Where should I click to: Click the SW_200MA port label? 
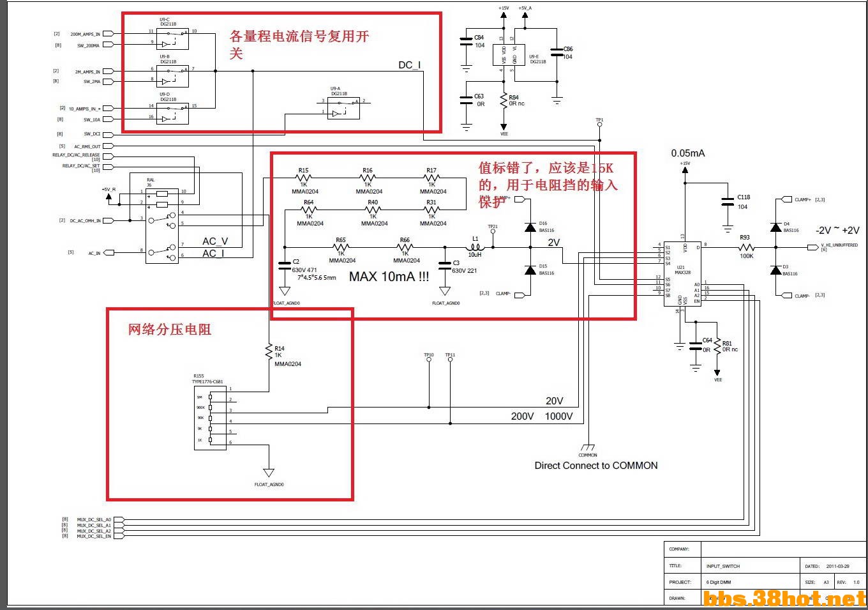tap(89, 45)
